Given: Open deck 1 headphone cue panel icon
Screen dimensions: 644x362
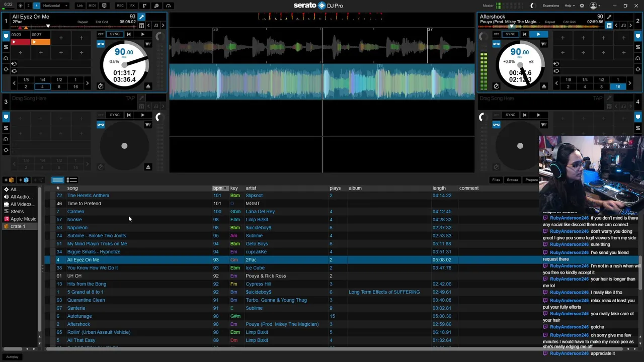Looking at the screenshot, I should pos(6,58).
